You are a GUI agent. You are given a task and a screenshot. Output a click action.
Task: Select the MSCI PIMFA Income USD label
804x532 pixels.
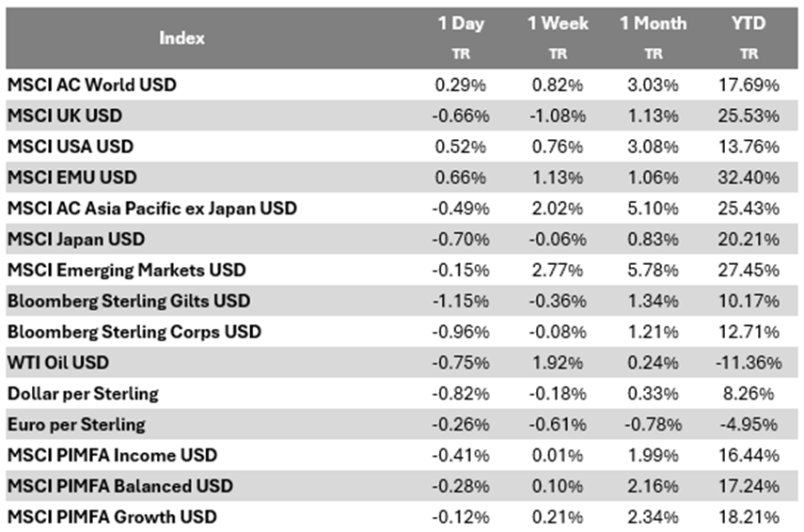112,455
